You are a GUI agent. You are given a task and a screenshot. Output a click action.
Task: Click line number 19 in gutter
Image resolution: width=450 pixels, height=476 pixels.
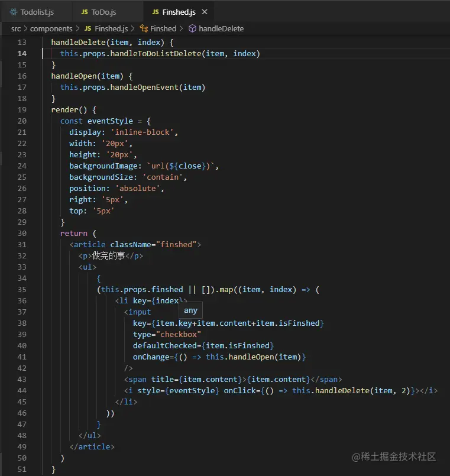click(22, 110)
